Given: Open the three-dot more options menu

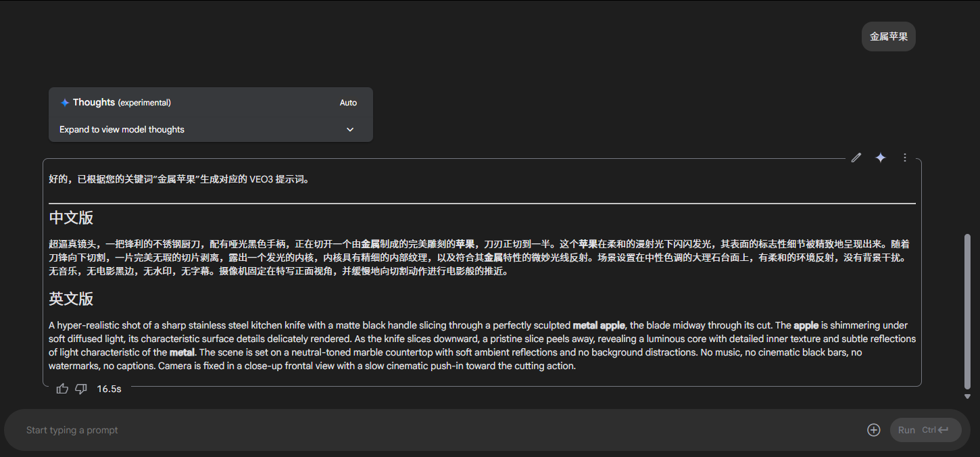Looking at the screenshot, I should click(905, 158).
